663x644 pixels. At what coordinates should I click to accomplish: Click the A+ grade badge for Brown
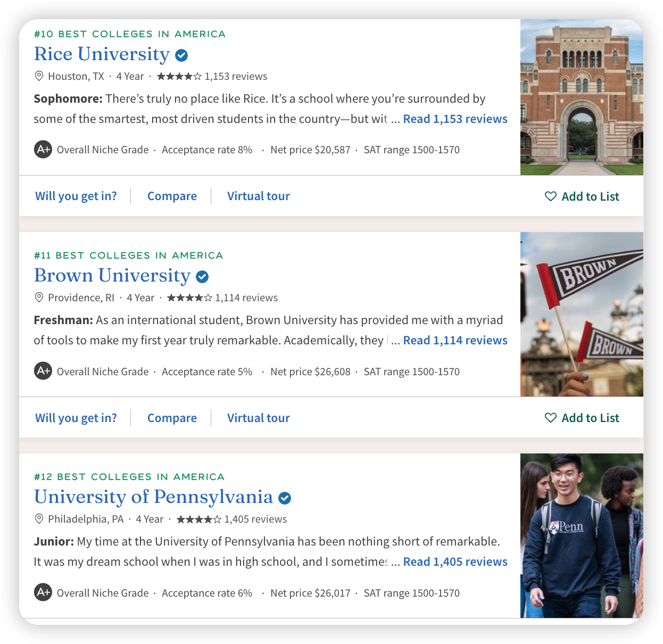click(43, 371)
